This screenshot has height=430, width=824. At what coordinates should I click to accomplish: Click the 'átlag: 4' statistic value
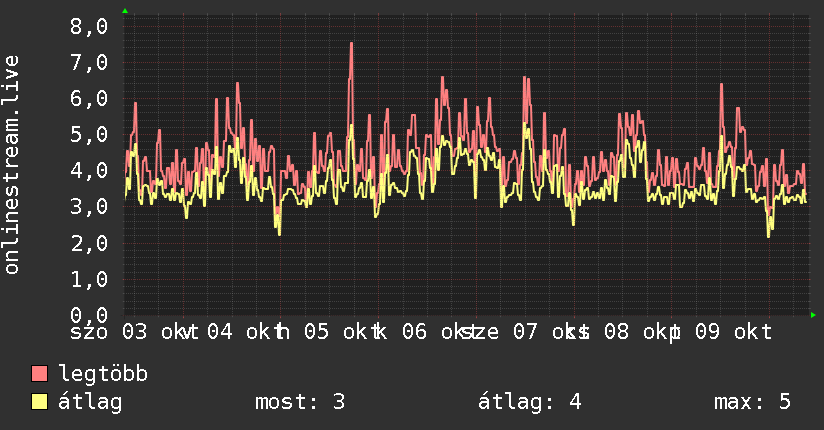(530, 402)
